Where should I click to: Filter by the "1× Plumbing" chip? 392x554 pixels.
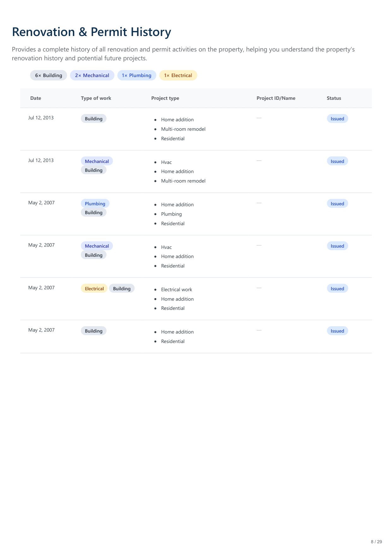pos(137,75)
